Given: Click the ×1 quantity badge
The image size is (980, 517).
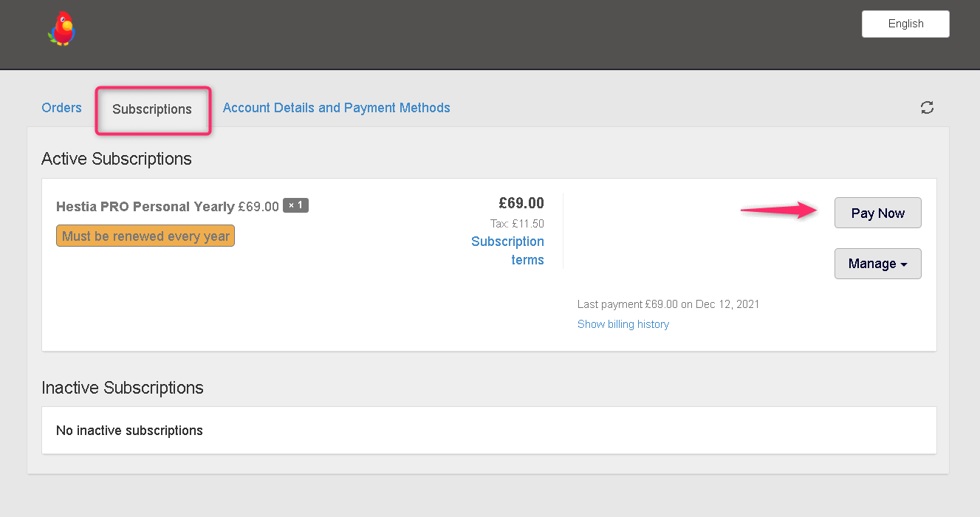Looking at the screenshot, I should 295,205.
